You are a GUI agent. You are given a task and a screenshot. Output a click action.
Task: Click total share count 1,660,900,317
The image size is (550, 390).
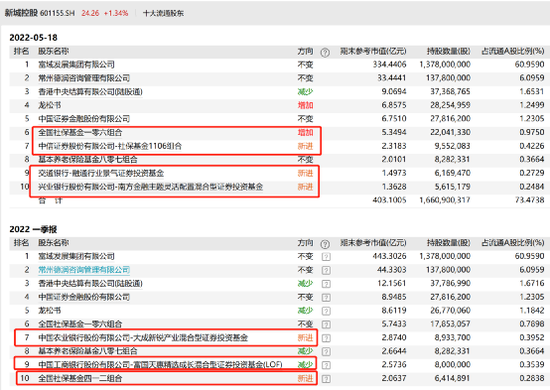[445, 200]
